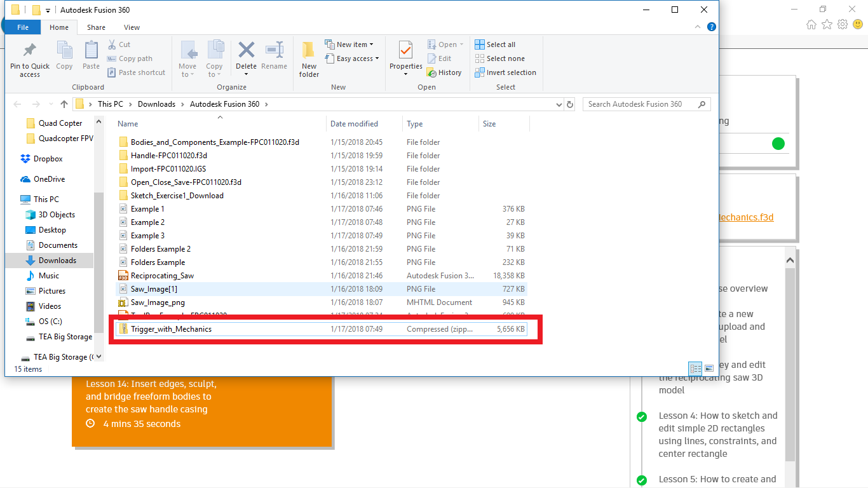Open the address bar history dropdown arrow
868x488 pixels.
click(x=559, y=104)
